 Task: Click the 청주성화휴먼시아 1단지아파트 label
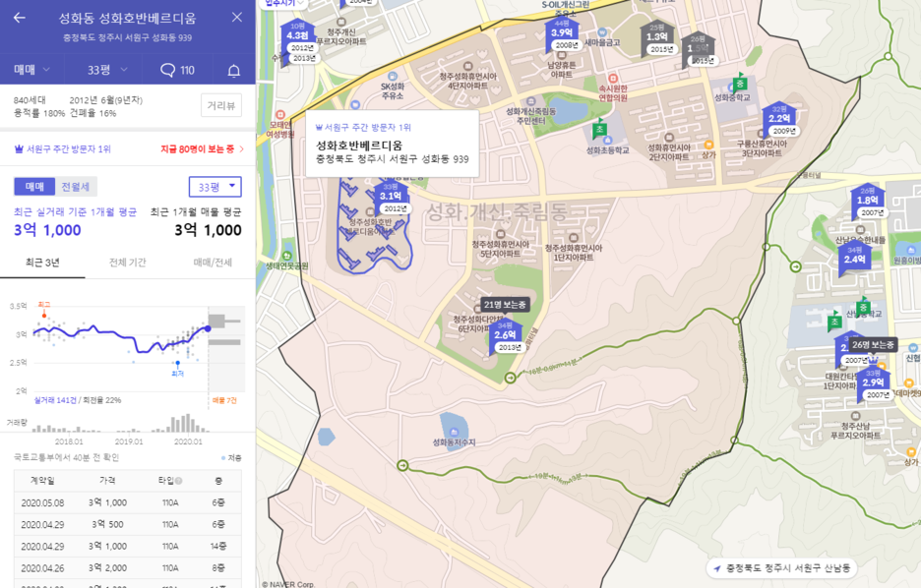[x=574, y=253]
